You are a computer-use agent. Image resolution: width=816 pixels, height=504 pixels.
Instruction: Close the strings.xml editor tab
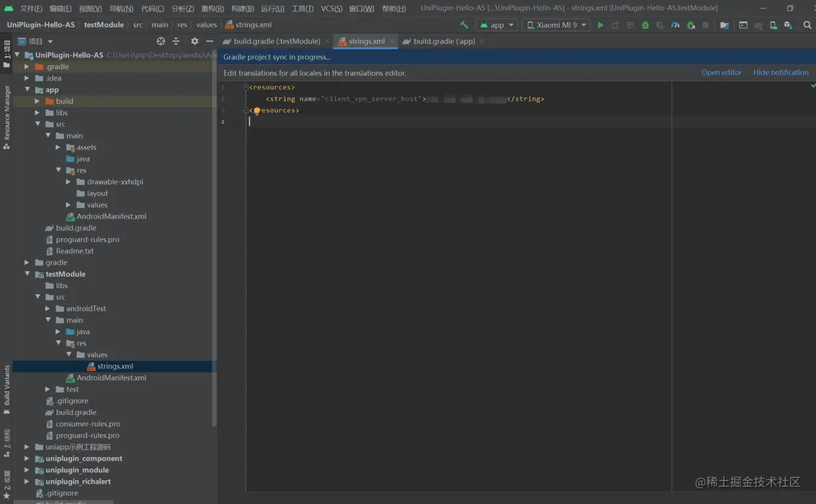pyautogui.click(x=392, y=41)
